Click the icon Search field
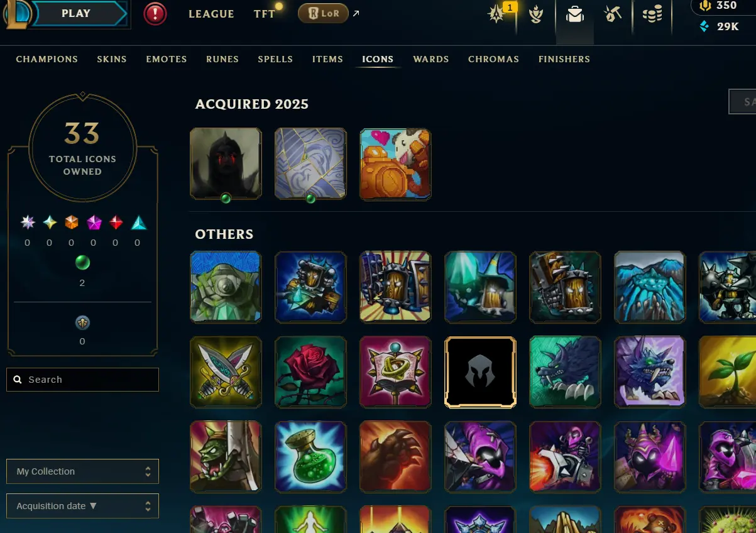Screen dimensions: 756x533 coord(82,380)
